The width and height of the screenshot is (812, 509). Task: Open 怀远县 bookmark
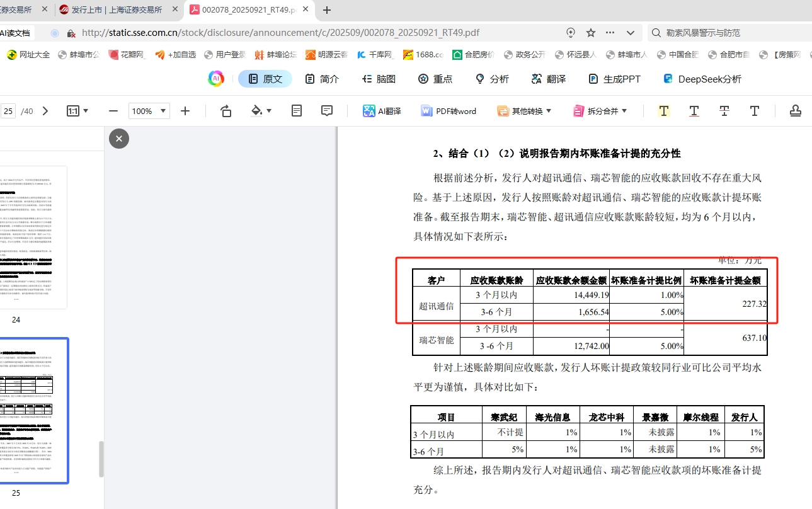pyautogui.click(x=575, y=55)
